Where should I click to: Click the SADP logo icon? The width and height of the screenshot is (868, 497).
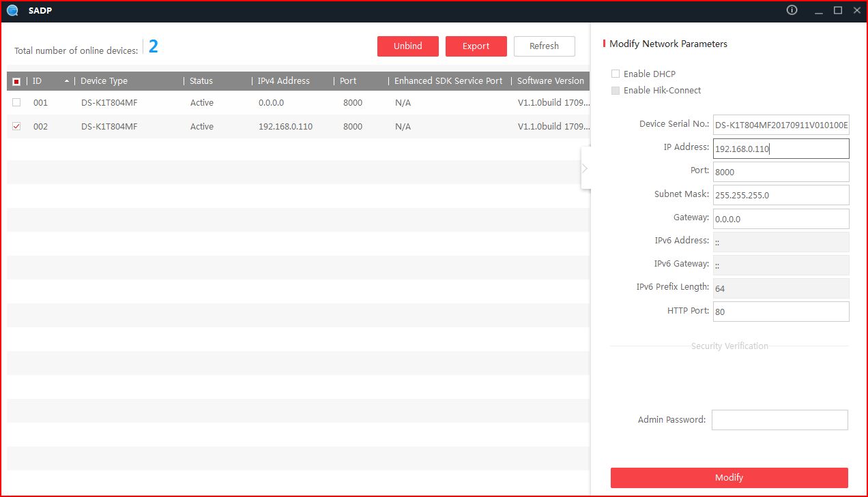coord(12,10)
